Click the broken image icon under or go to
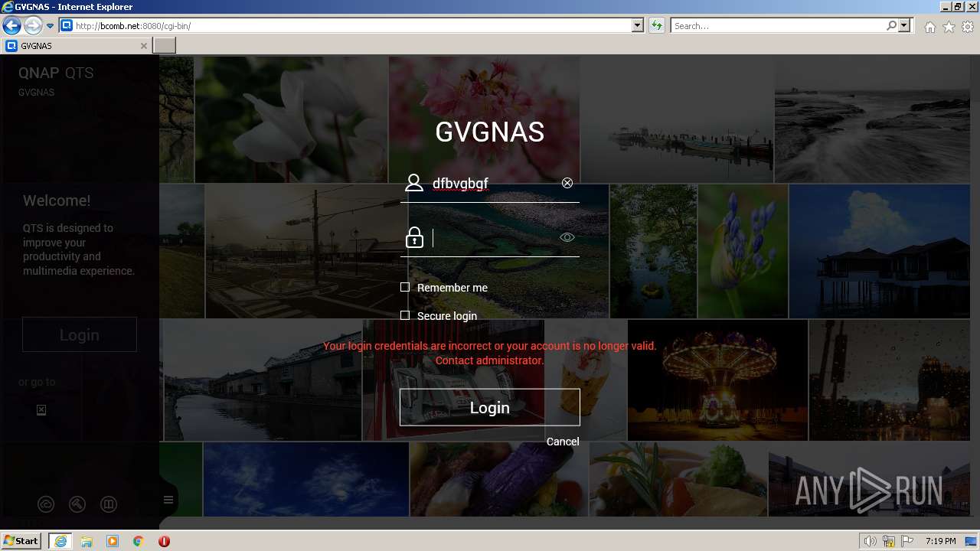Screen dimensions: 980x551 pyautogui.click(x=41, y=410)
